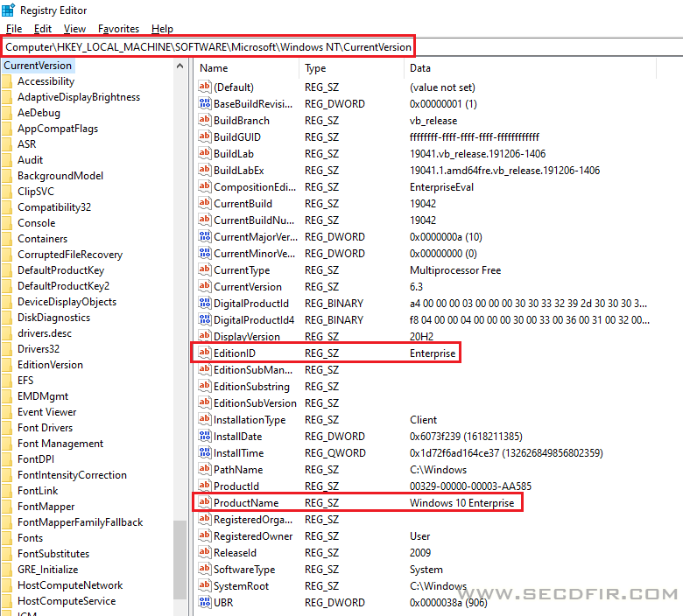Click the registry path address bar

[208, 47]
